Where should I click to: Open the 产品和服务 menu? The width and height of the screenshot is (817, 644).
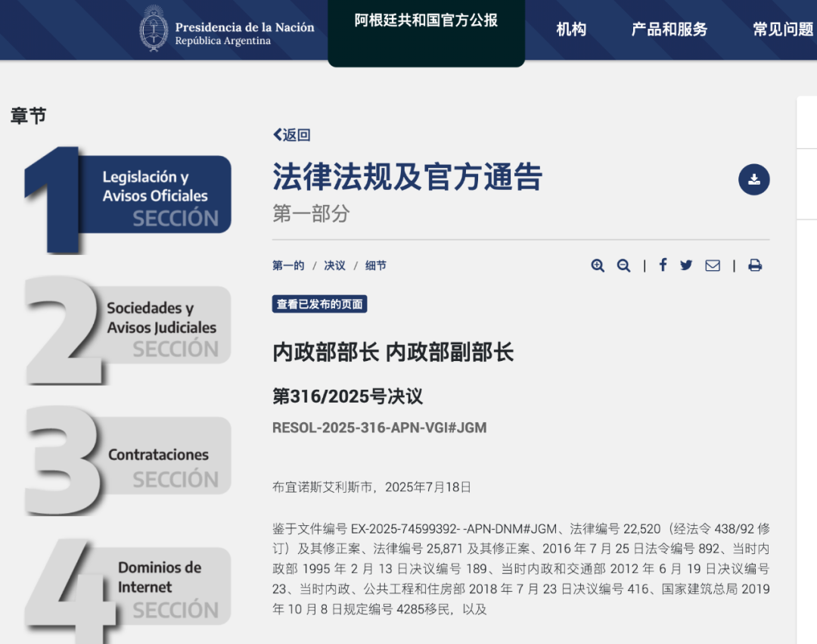[669, 30]
